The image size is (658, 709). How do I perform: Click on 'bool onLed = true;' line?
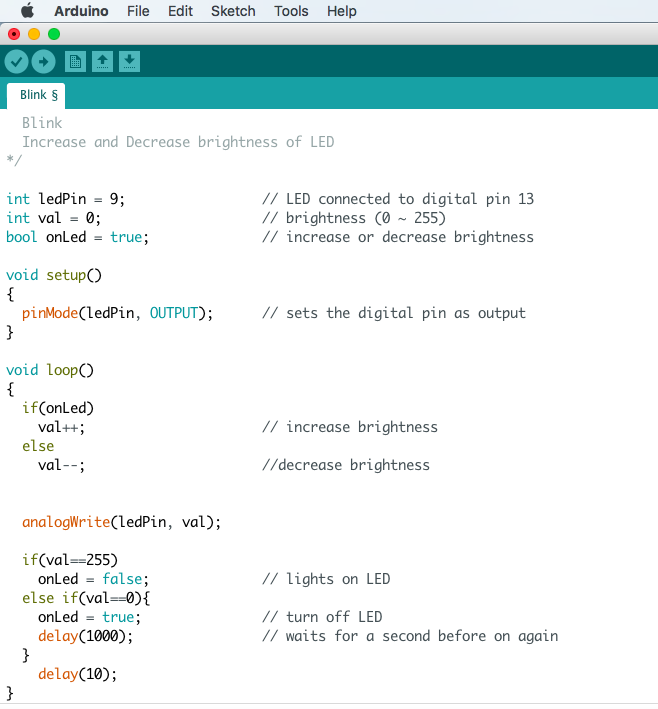(x=77, y=237)
